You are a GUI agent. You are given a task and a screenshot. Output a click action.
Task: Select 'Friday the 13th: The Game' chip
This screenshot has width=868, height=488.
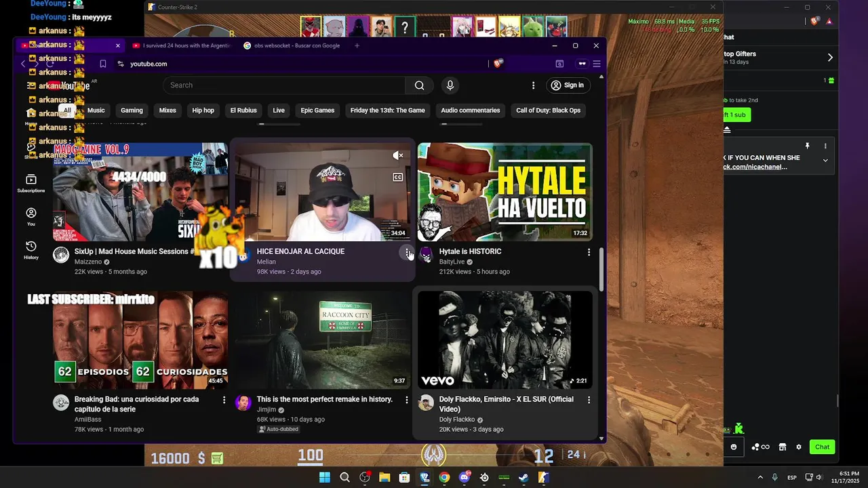387,110
